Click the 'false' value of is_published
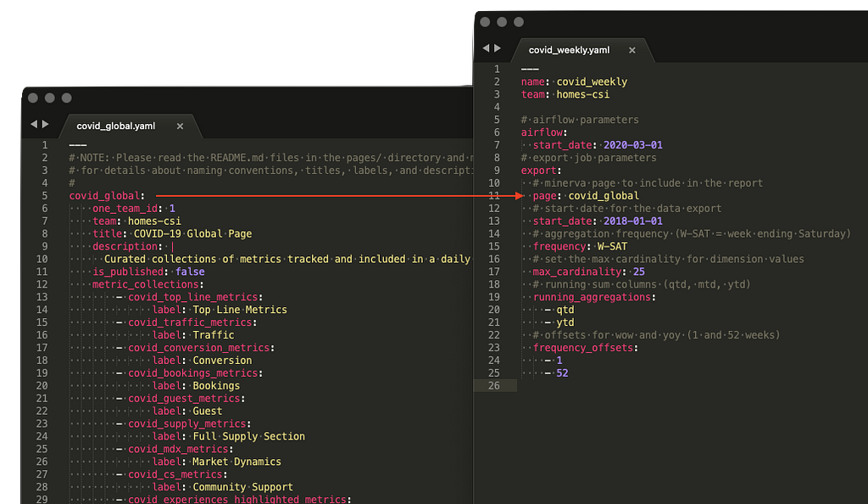Viewport: 868px width, 504px height. tap(190, 272)
